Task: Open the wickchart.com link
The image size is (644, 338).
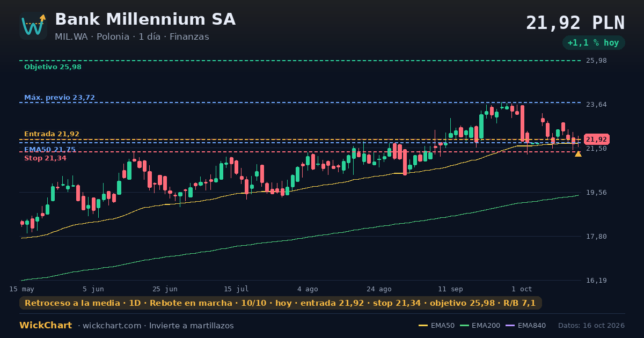Action: [x=112, y=326]
